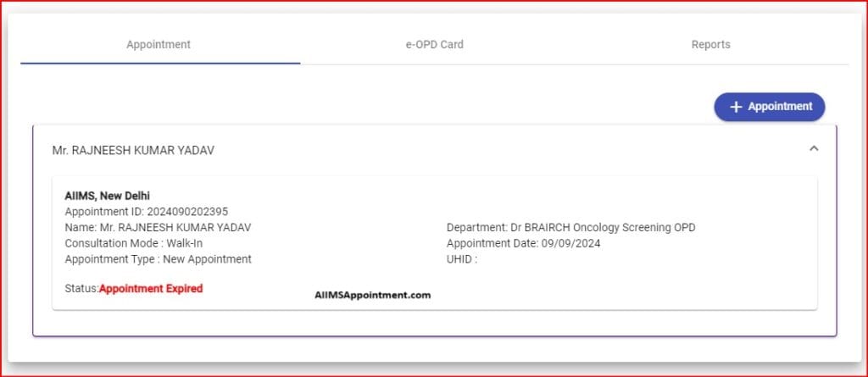868x377 pixels.
Task: Click Appointment Type : New Appointment text
Action: tap(158, 259)
